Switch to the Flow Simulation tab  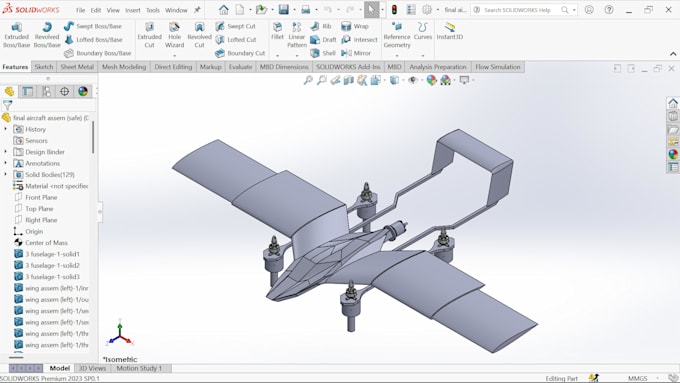click(497, 67)
